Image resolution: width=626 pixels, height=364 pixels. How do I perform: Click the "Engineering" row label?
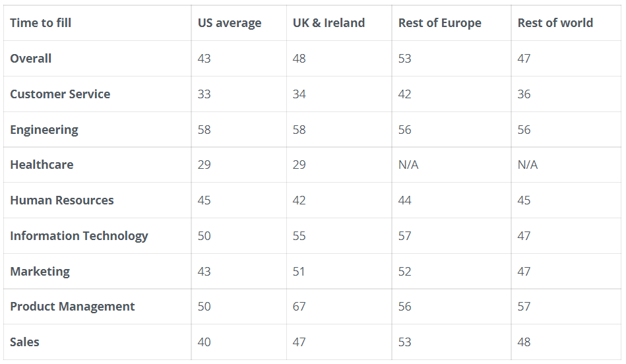coord(44,130)
